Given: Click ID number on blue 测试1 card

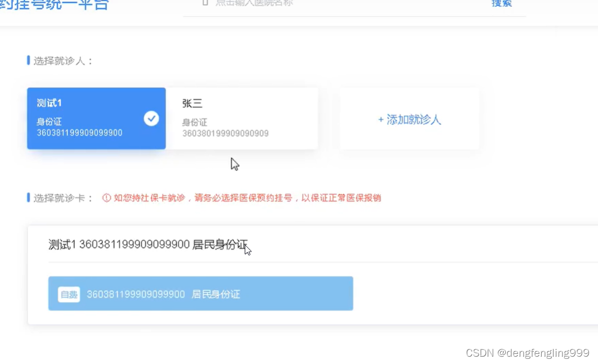Looking at the screenshot, I should [79, 133].
